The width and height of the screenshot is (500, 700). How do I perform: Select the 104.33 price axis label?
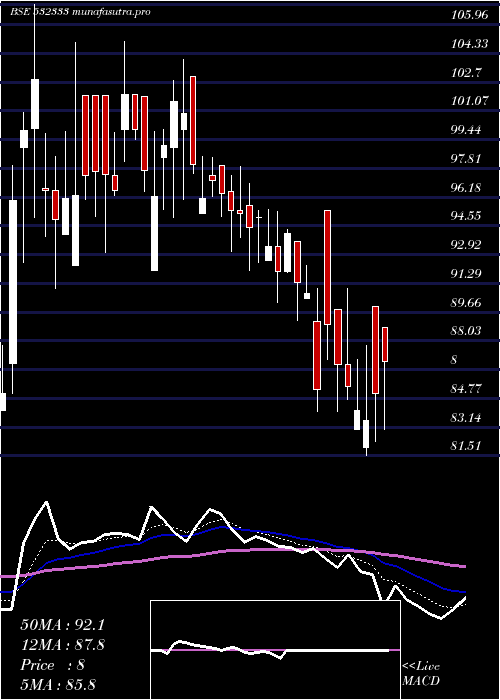[468, 44]
